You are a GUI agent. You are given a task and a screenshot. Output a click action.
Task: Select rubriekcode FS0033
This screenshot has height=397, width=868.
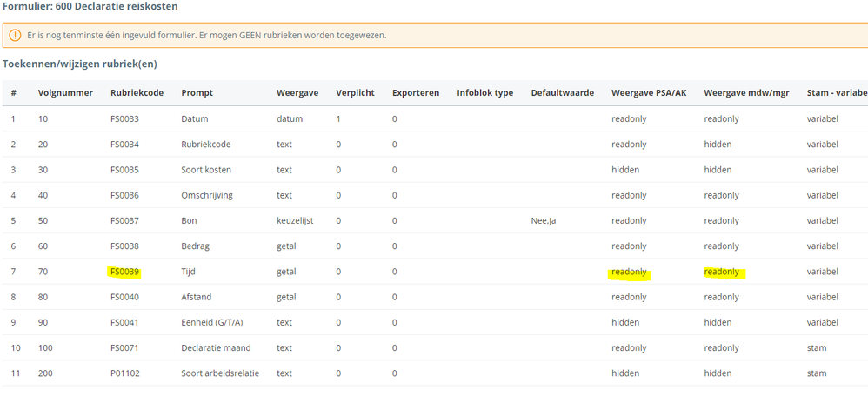coord(124,118)
